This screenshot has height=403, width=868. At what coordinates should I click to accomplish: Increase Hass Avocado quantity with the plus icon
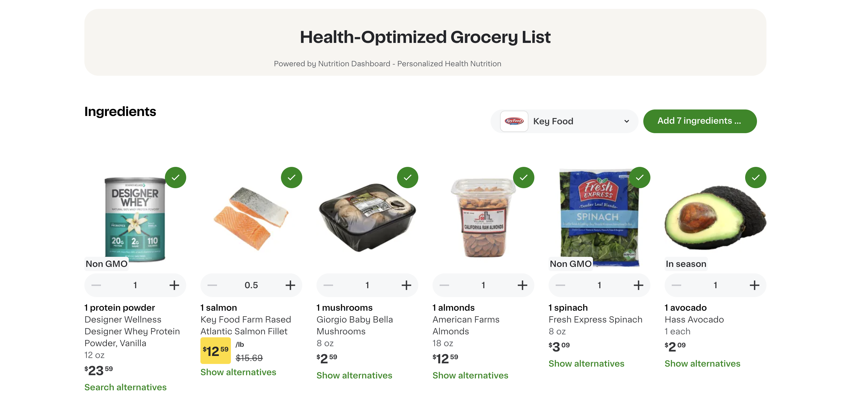[x=754, y=285]
